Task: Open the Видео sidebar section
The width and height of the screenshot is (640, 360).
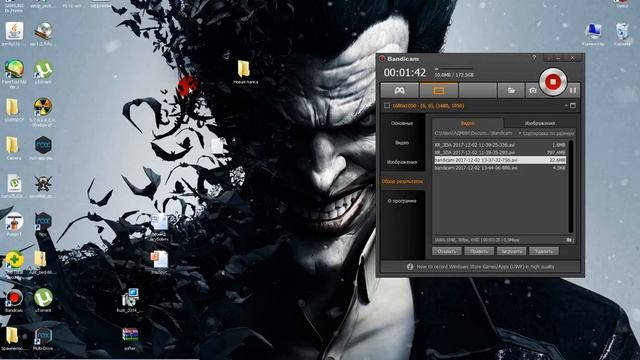Action: pyautogui.click(x=402, y=142)
